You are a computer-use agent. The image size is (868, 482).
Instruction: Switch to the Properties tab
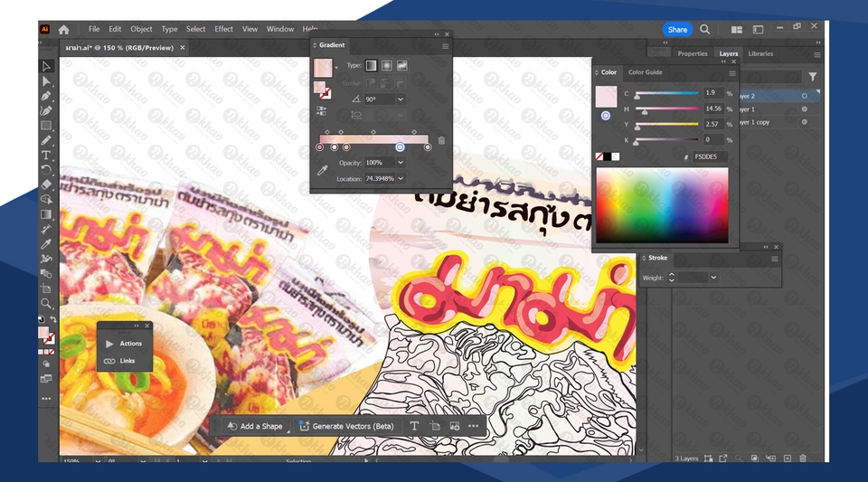(x=693, y=54)
